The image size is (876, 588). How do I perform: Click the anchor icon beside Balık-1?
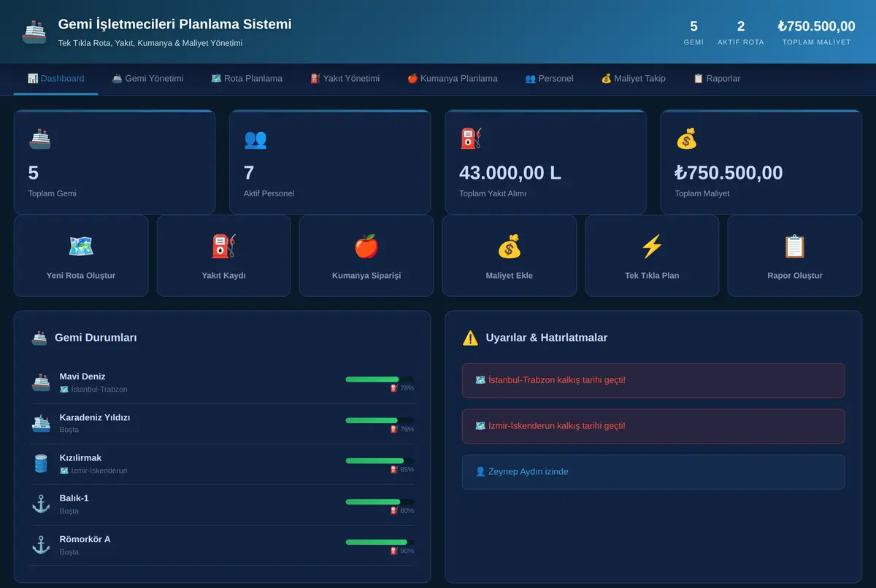click(x=41, y=504)
